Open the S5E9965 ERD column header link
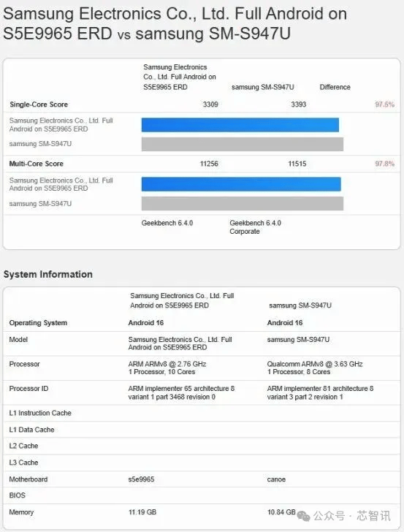The width and height of the screenshot is (404, 532). click(180, 77)
